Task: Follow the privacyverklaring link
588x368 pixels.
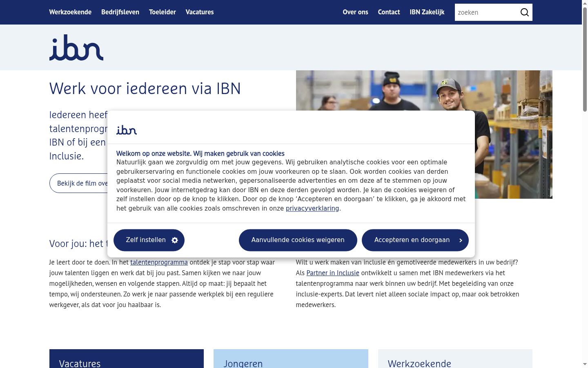Action: pos(312,208)
